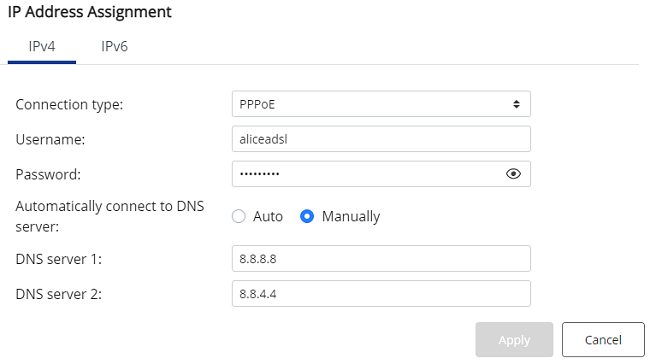This screenshot has height=364, width=650.
Task: Click the greyed Apply button
Action: click(514, 340)
